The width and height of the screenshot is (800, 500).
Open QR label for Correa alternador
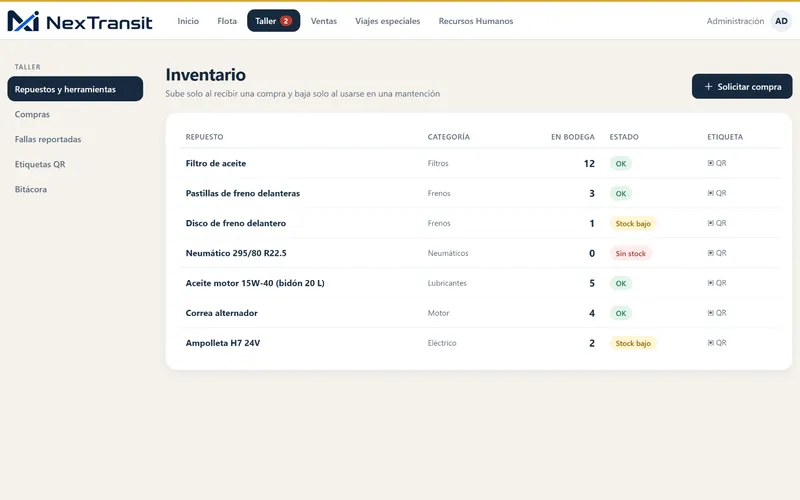pos(717,313)
